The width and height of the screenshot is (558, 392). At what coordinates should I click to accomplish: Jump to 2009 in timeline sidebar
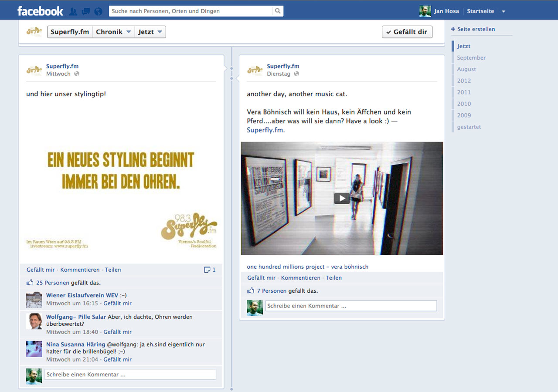coord(464,115)
